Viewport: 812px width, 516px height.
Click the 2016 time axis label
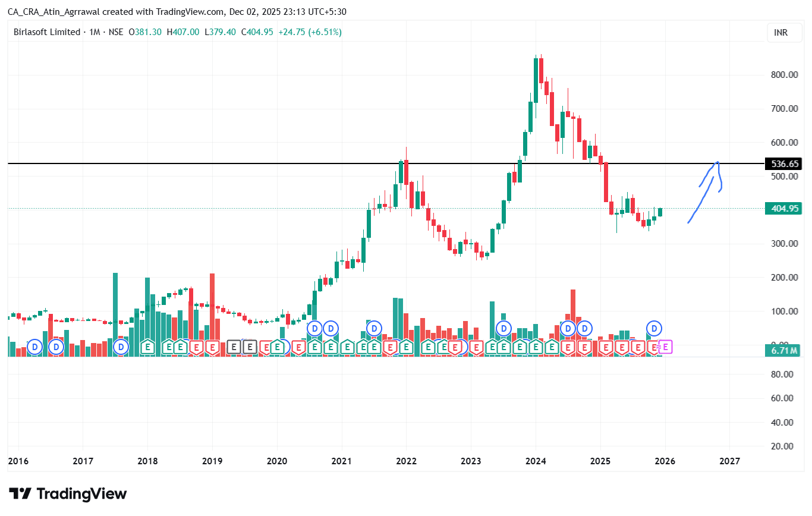coord(18,461)
